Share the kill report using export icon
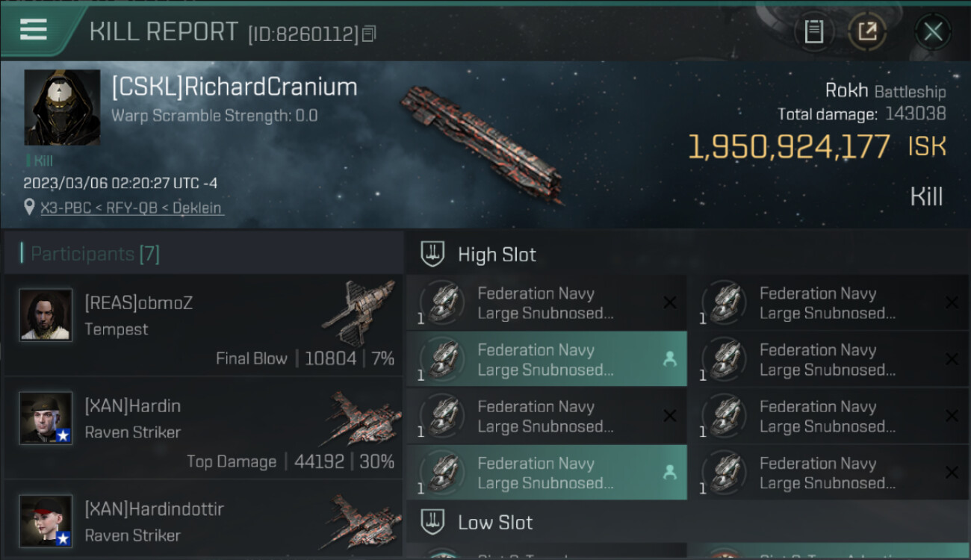971x560 pixels. tap(867, 31)
